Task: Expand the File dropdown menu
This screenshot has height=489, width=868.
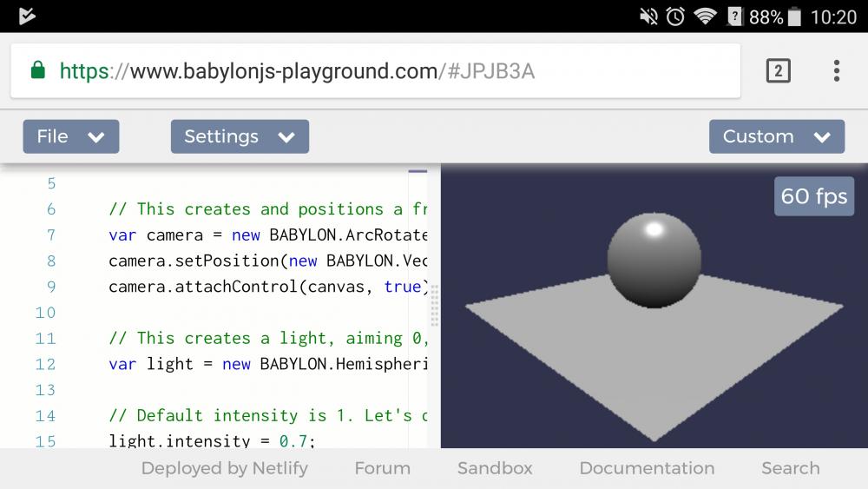Action: pos(71,136)
